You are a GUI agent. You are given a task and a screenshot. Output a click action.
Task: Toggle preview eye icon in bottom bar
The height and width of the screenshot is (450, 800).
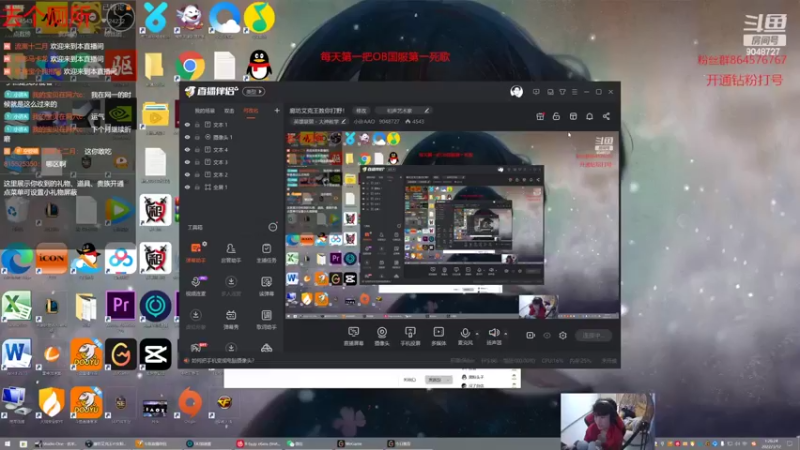[546, 335]
